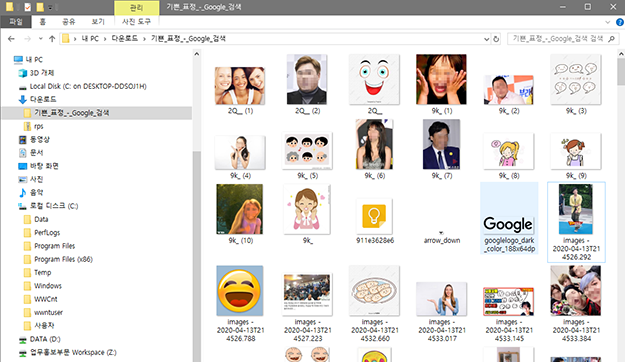Viewport: 625px width, 362px height.
Task: Select 내 PC in navigation tree
Action: [x=34, y=59]
